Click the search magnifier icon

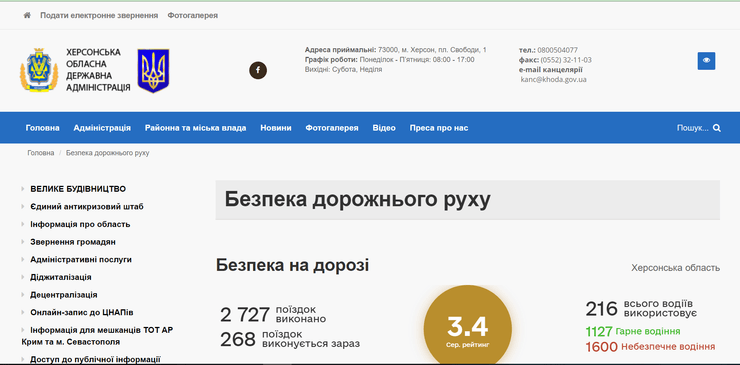716,128
